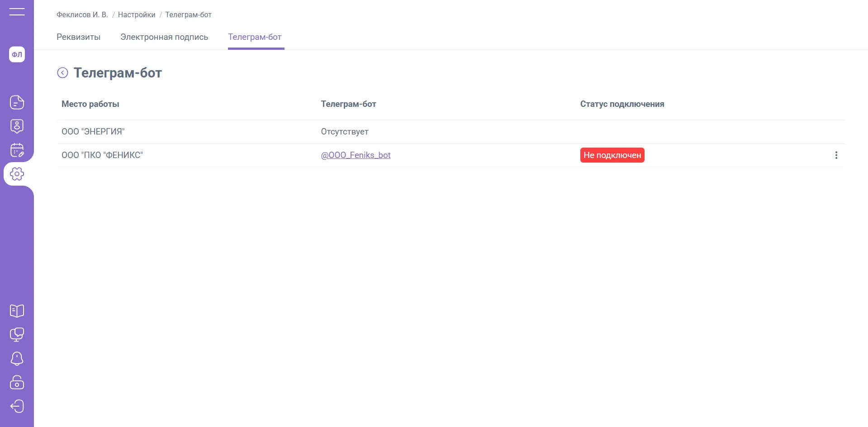Viewport: 868px width, 427px height.
Task: Click the settings gear icon
Action: pos(17,174)
